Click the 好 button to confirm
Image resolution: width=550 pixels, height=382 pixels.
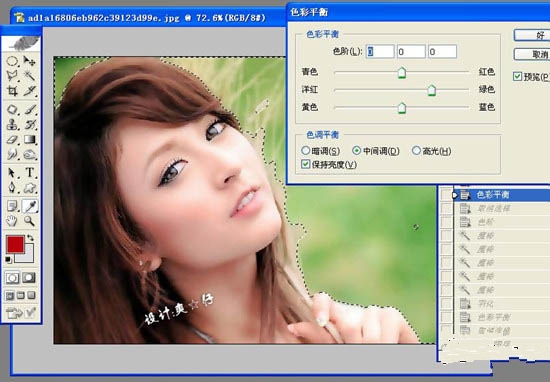[532, 35]
